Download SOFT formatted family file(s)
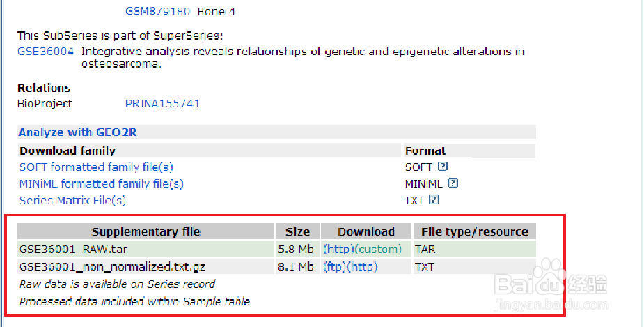Viewport: 644px width, 327px height. (x=96, y=167)
